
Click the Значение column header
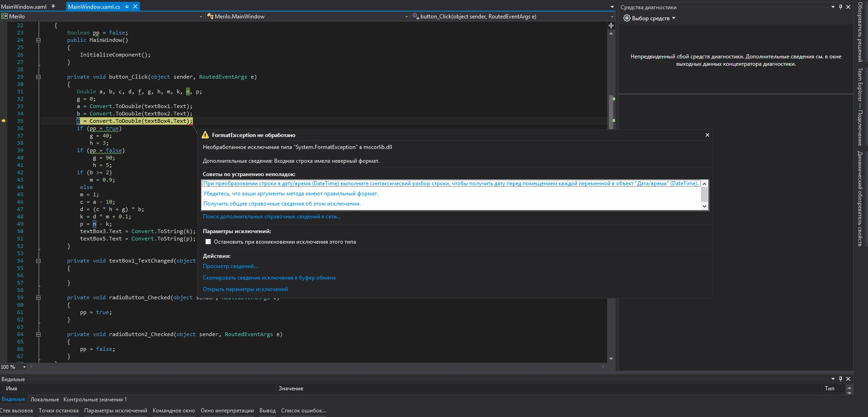pos(549,388)
